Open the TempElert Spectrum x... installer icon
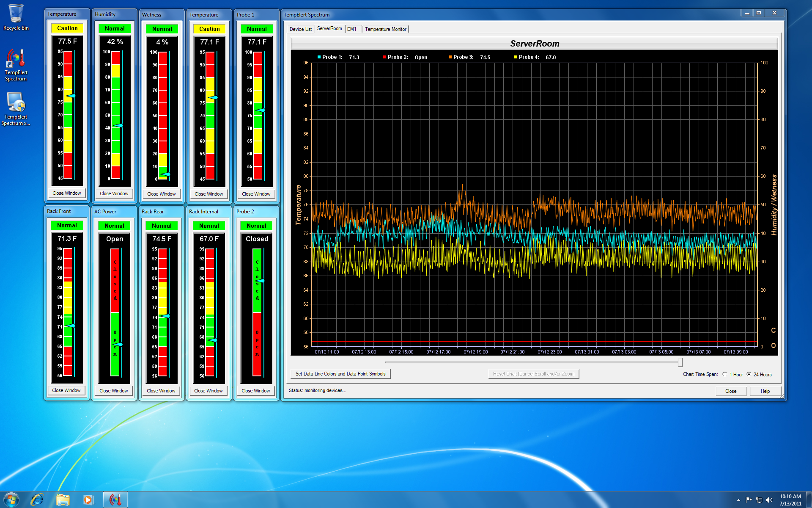812x508 pixels. click(x=16, y=109)
